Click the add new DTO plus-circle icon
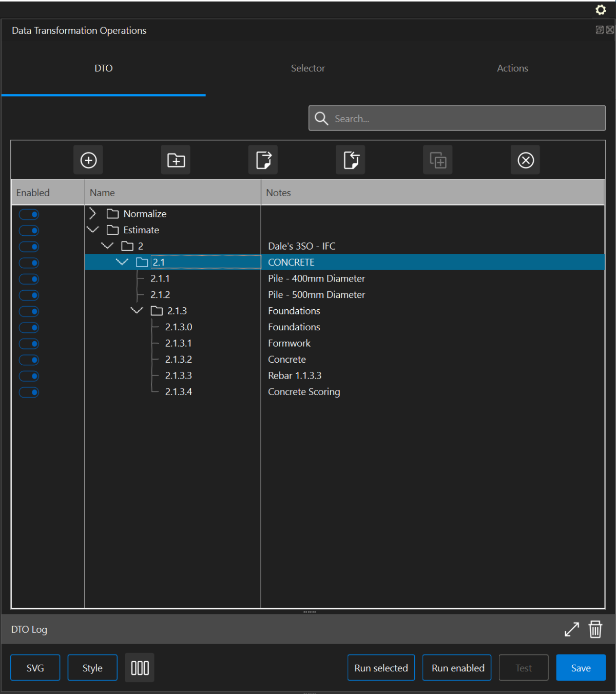 click(88, 160)
